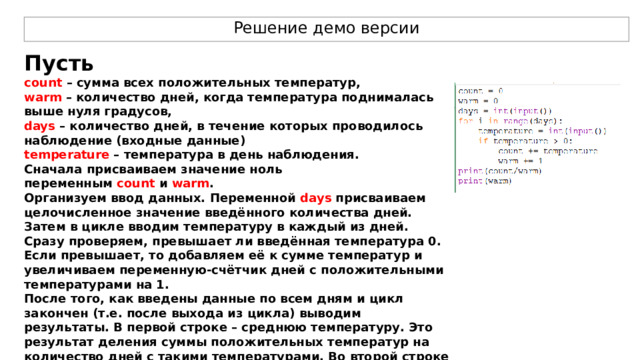Click the code line 'days = int(input())'
This screenshot has height=360, width=640.
tap(504, 111)
